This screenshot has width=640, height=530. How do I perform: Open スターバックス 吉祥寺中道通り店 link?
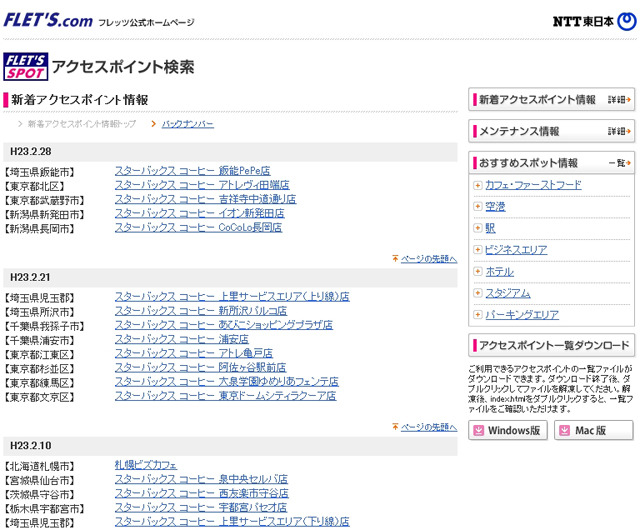[205, 199]
